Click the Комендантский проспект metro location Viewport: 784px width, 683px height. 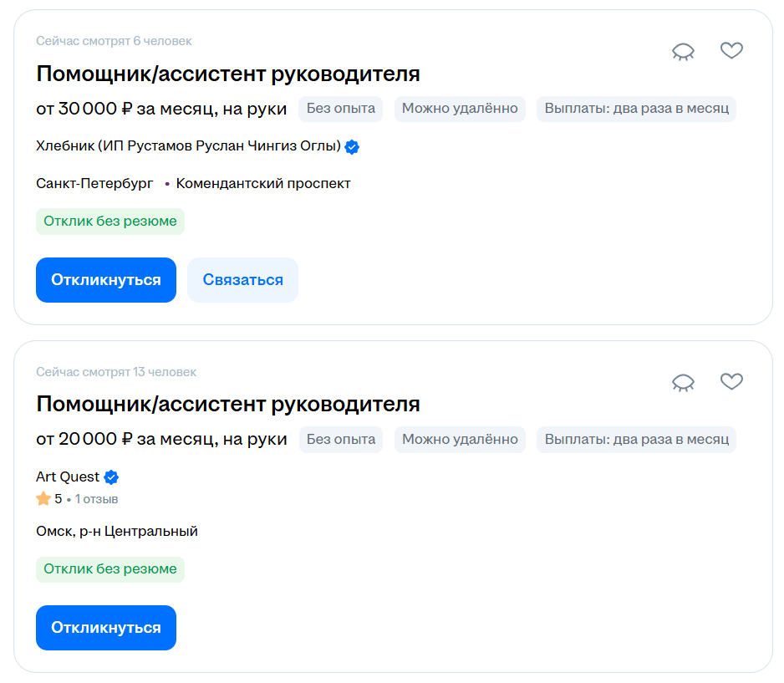262,183
